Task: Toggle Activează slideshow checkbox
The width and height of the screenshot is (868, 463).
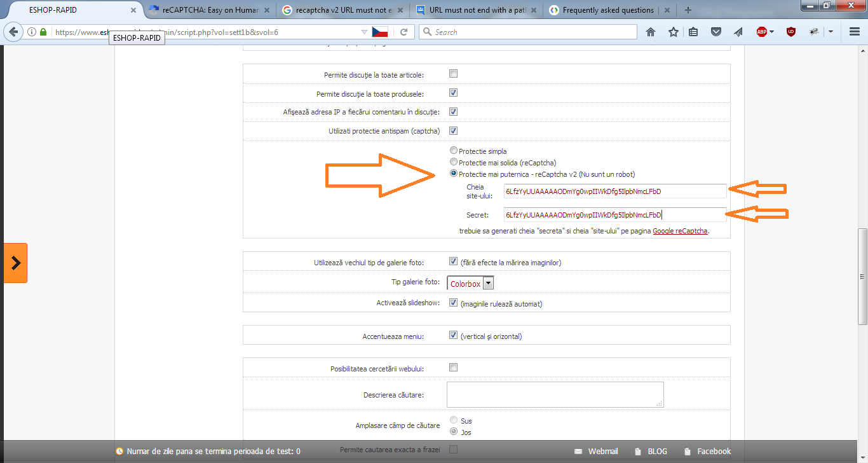Action: pyautogui.click(x=454, y=303)
